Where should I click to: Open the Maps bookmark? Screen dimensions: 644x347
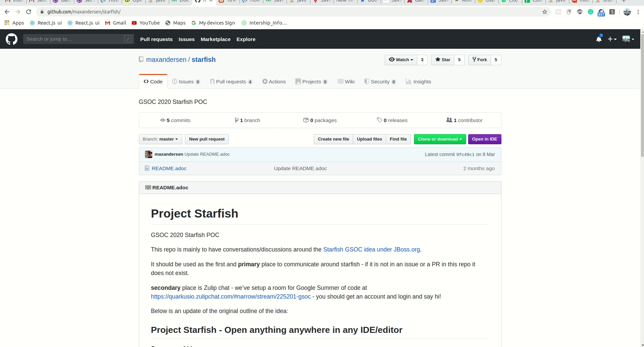coord(176,23)
